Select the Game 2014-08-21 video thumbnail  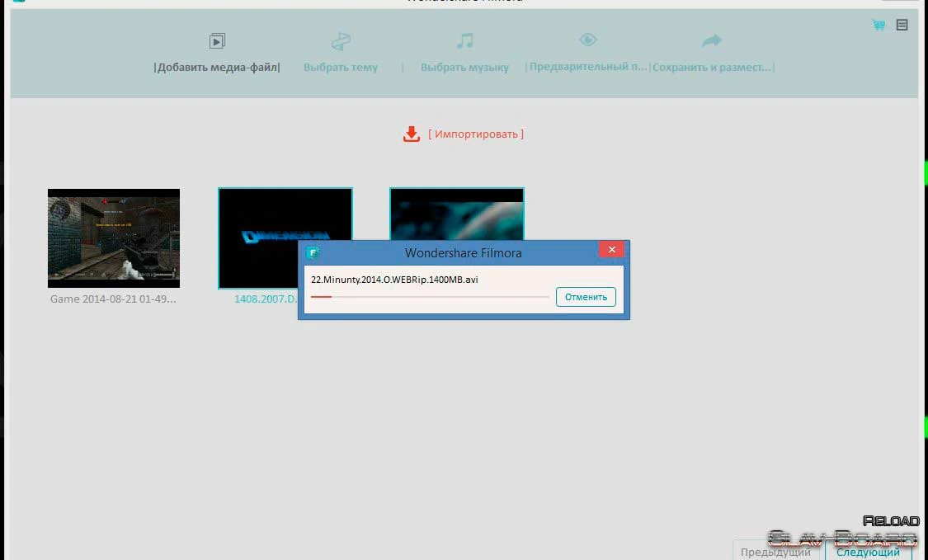click(114, 238)
